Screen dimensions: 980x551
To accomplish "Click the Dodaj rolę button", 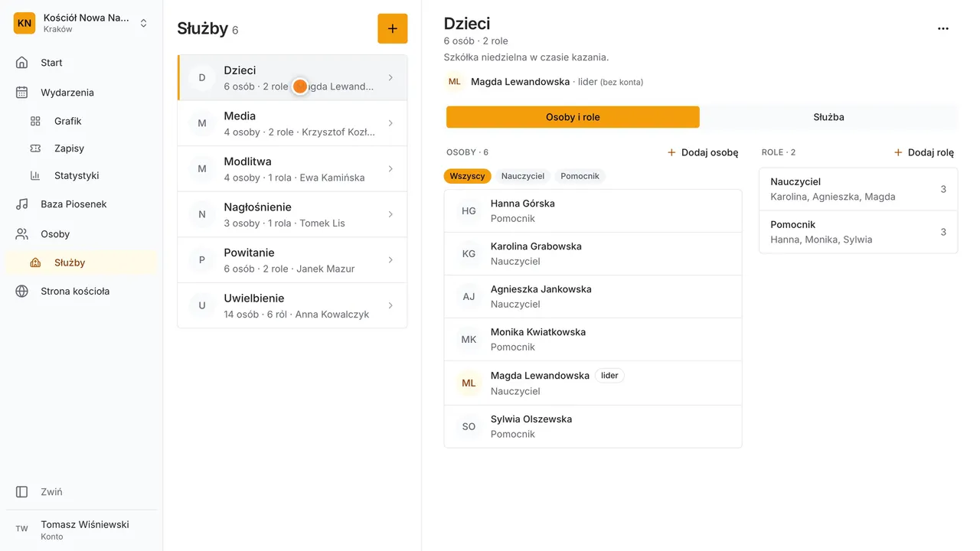I will tap(924, 152).
